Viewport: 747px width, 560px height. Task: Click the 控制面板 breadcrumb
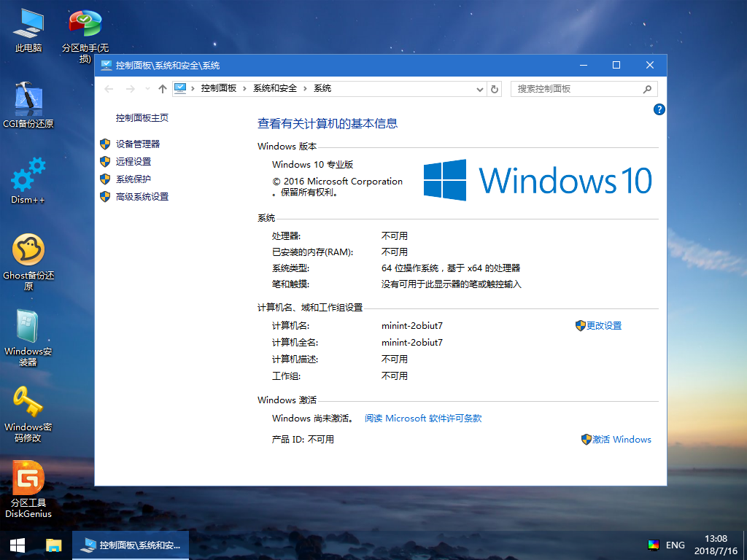click(219, 88)
